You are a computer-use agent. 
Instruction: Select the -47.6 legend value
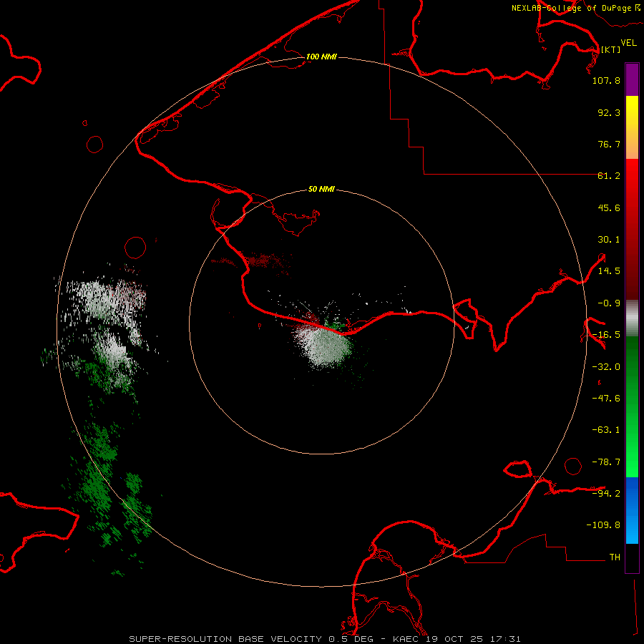click(x=606, y=399)
